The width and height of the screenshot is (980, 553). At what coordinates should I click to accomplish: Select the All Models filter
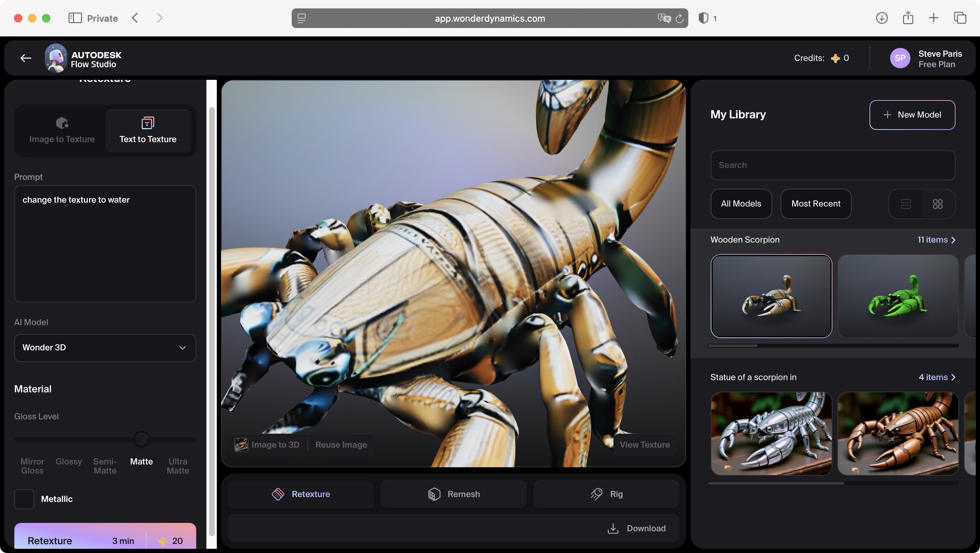741,204
